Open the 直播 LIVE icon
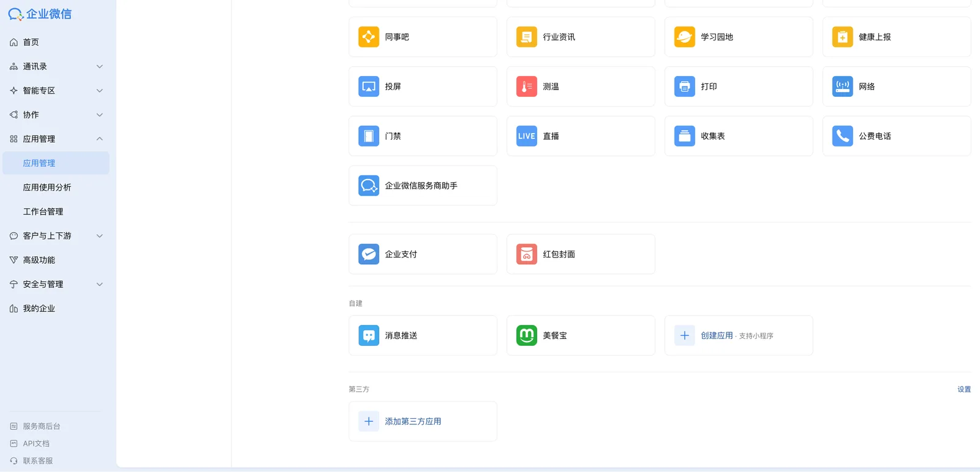This screenshot has height=472, width=980. point(527,136)
